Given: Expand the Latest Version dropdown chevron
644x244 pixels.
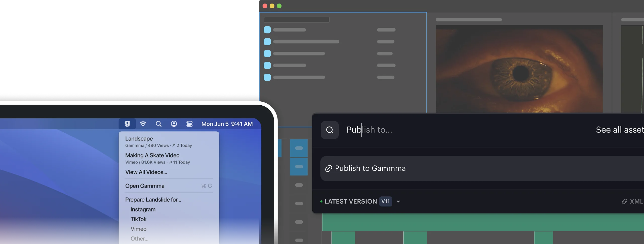Looking at the screenshot, I should point(398,201).
